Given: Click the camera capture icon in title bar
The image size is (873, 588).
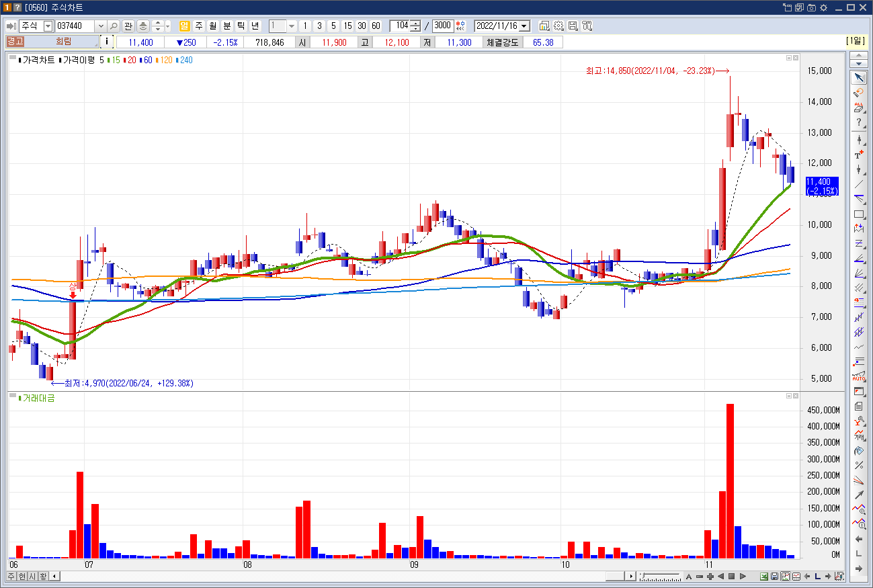Looking at the screenshot, I should pyautogui.click(x=811, y=7).
